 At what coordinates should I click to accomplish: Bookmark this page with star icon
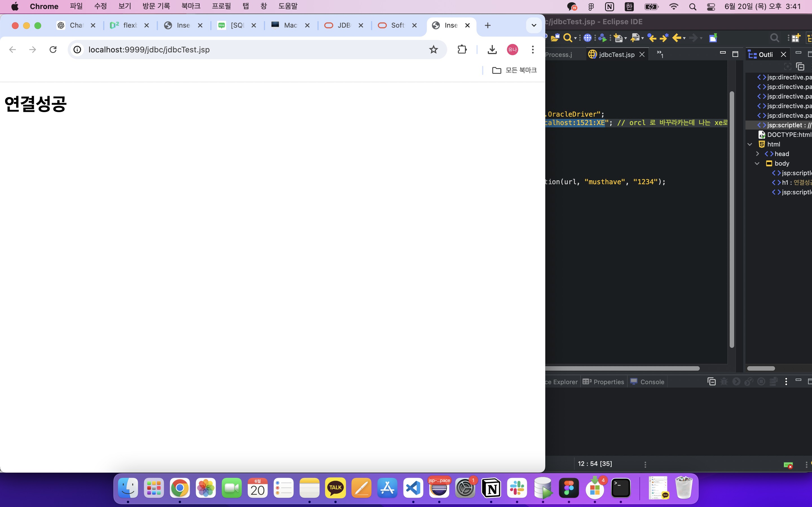434,50
